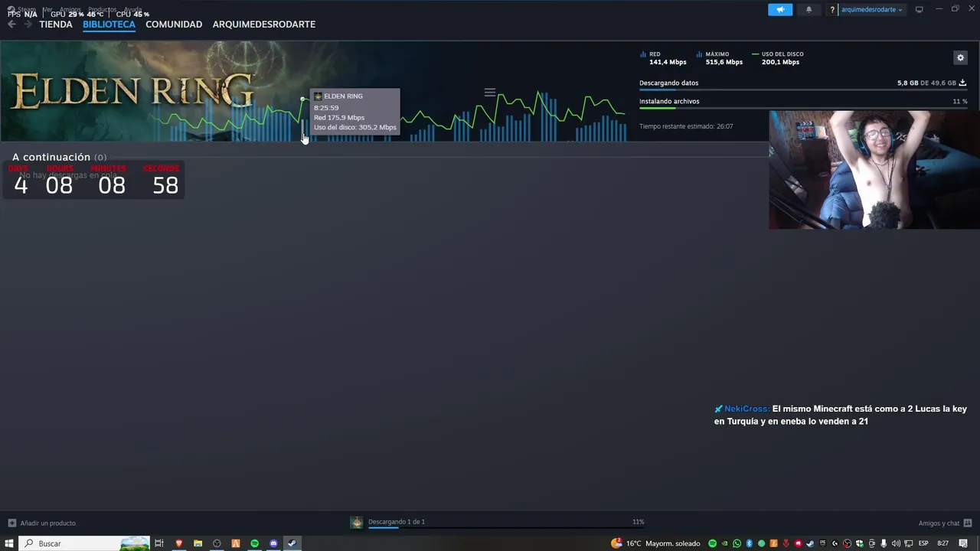Click the Bluetooth tray icon
980x551 pixels.
749,543
